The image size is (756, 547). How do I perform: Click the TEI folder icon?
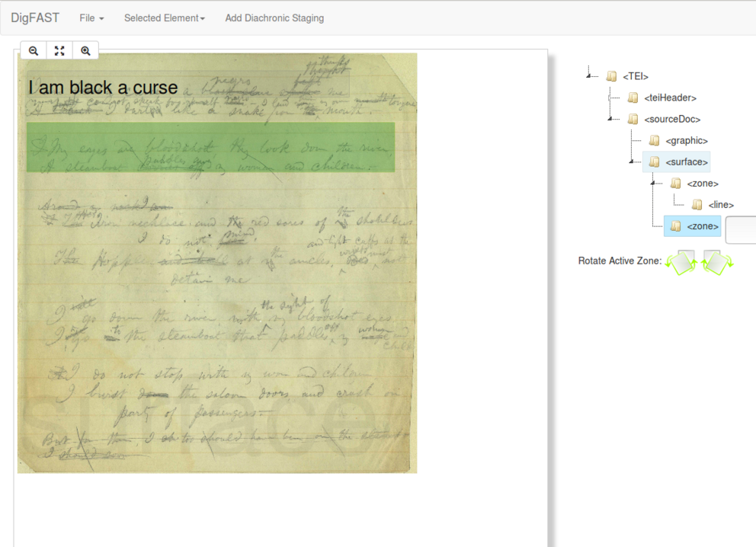[611, 76]
